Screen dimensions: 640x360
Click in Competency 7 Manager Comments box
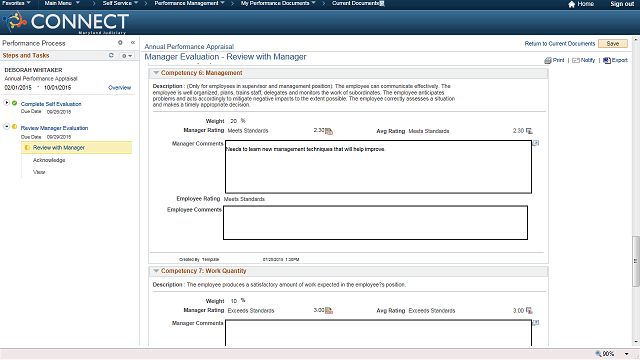[378, 333]
